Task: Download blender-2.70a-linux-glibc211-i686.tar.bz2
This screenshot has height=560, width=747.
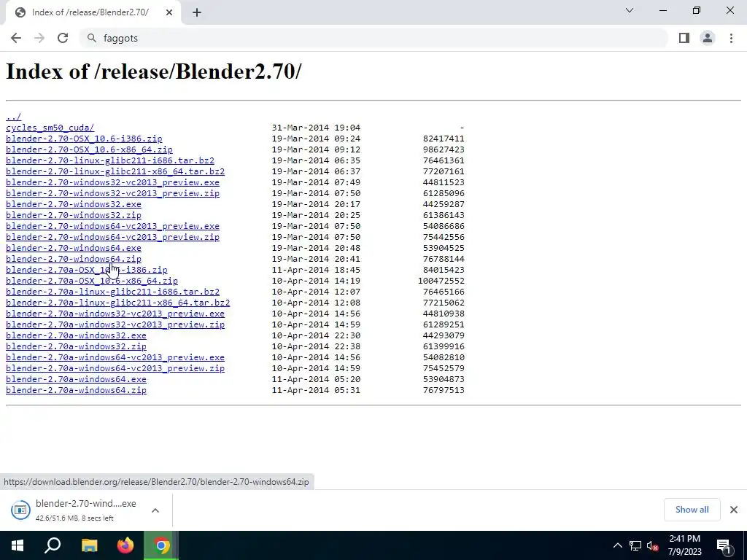Action: (x=112, y=292)
